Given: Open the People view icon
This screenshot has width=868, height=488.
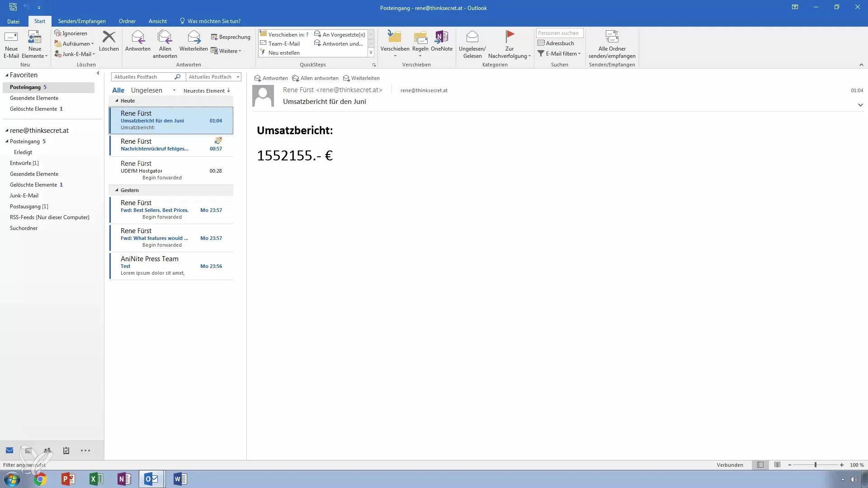Looking at the screenshot, I should [x=47, y=450].
